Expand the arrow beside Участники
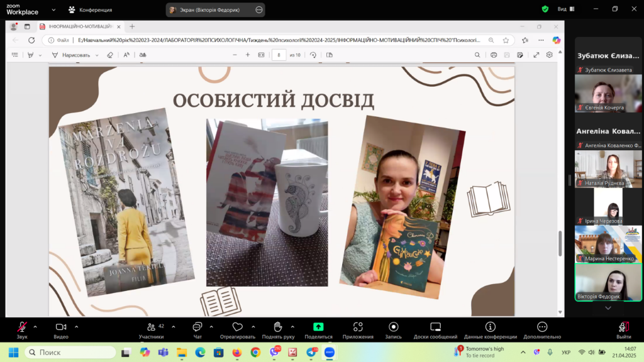 point(174,327)
